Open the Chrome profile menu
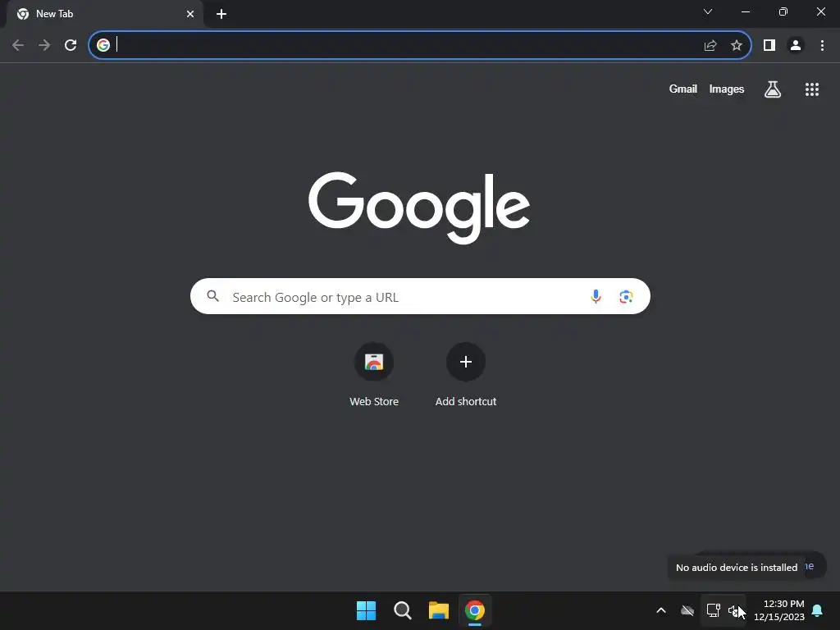This screenshot has height=630, width=840. click(x=796, y=46)
